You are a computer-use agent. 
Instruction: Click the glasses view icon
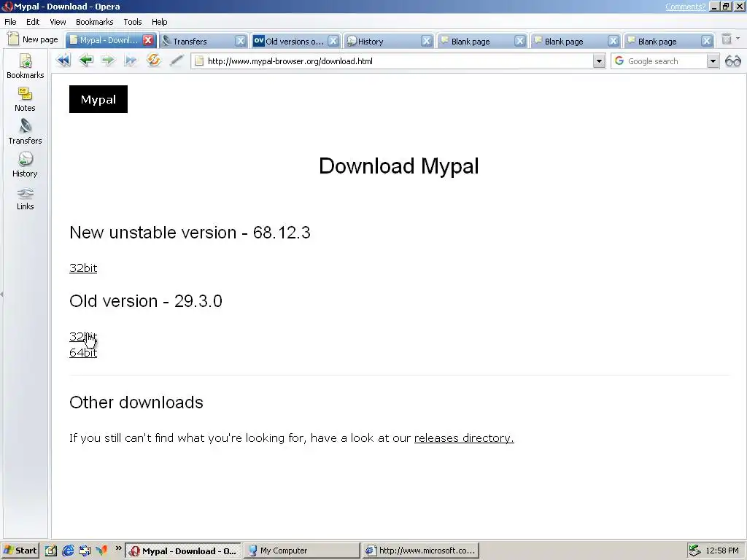[732, 61]
